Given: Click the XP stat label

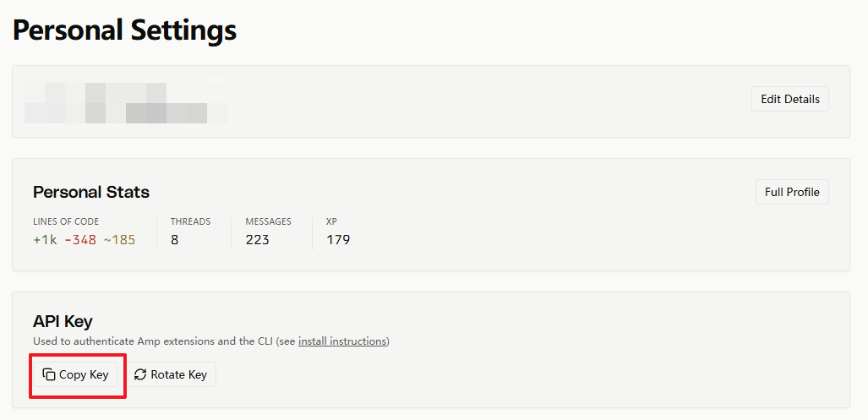Looking at the screenshot, I should point(331,221).
